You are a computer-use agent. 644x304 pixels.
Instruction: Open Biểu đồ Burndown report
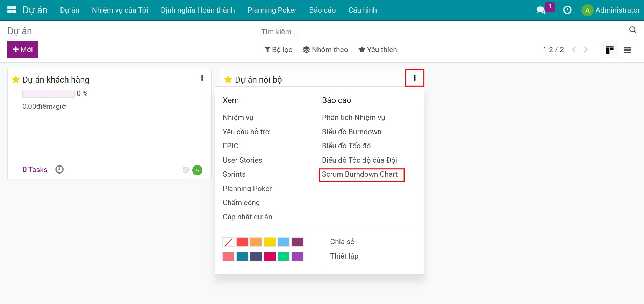coord(352,132)
